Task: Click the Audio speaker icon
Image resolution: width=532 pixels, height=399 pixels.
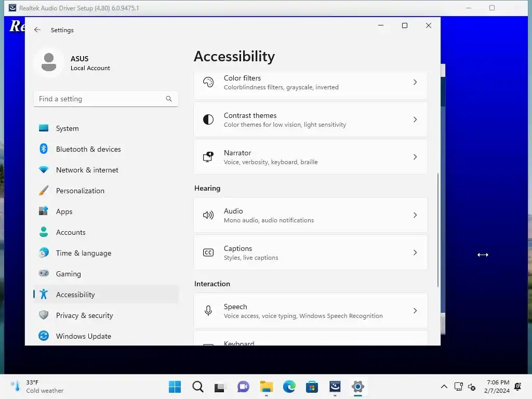Action: point(208,215)
